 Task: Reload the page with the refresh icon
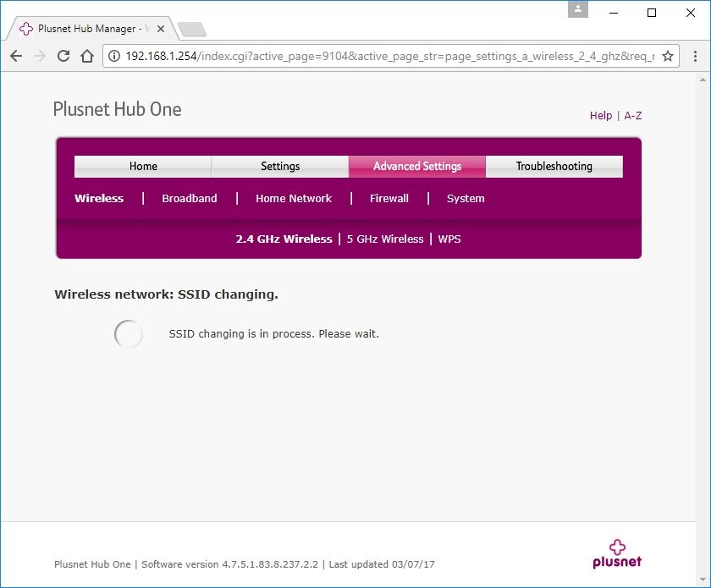[x=63, y=56]
